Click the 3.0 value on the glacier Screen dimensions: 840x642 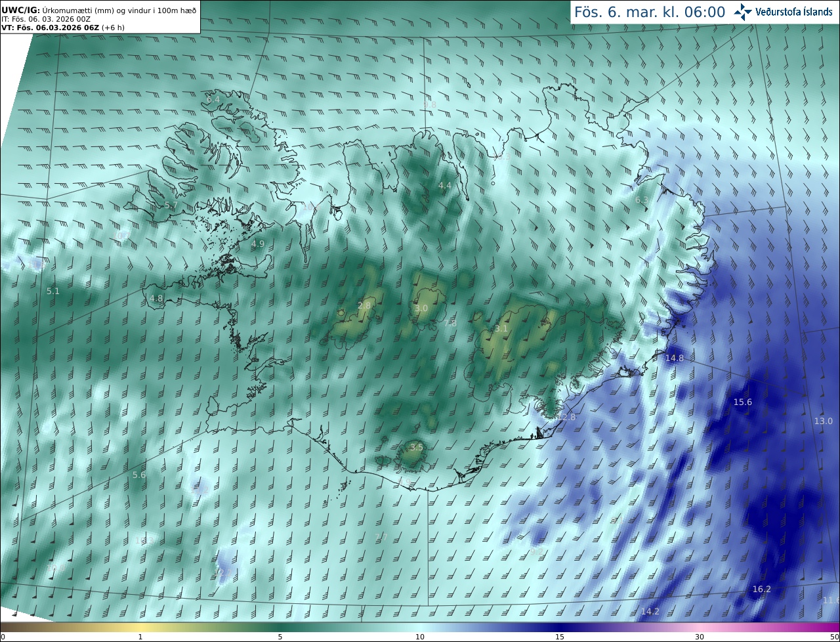[421, 308]
